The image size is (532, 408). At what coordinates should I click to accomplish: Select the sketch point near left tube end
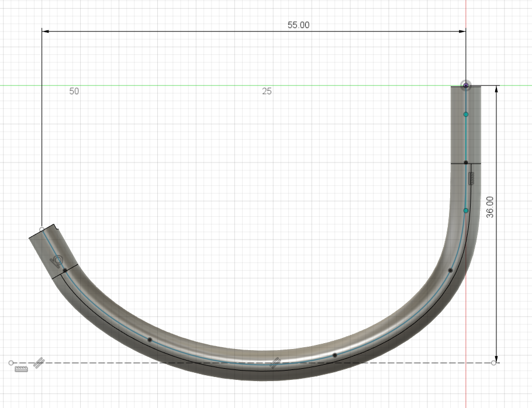point(64,270)
